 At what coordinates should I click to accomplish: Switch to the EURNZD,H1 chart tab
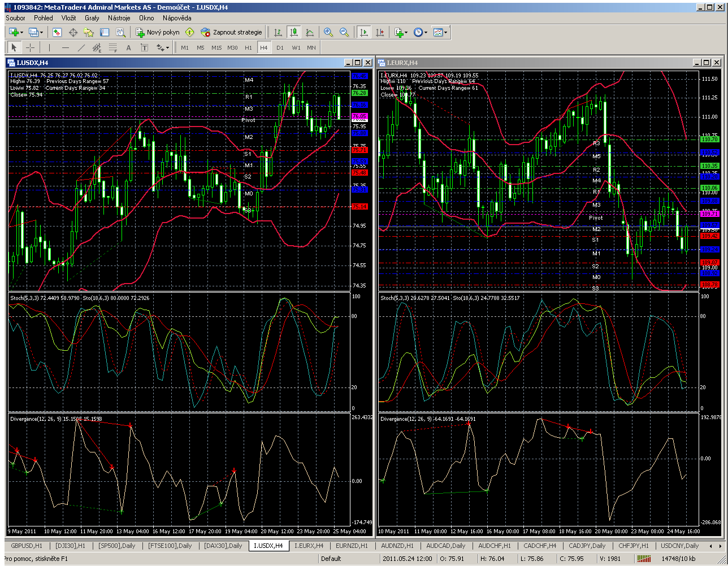352,546
